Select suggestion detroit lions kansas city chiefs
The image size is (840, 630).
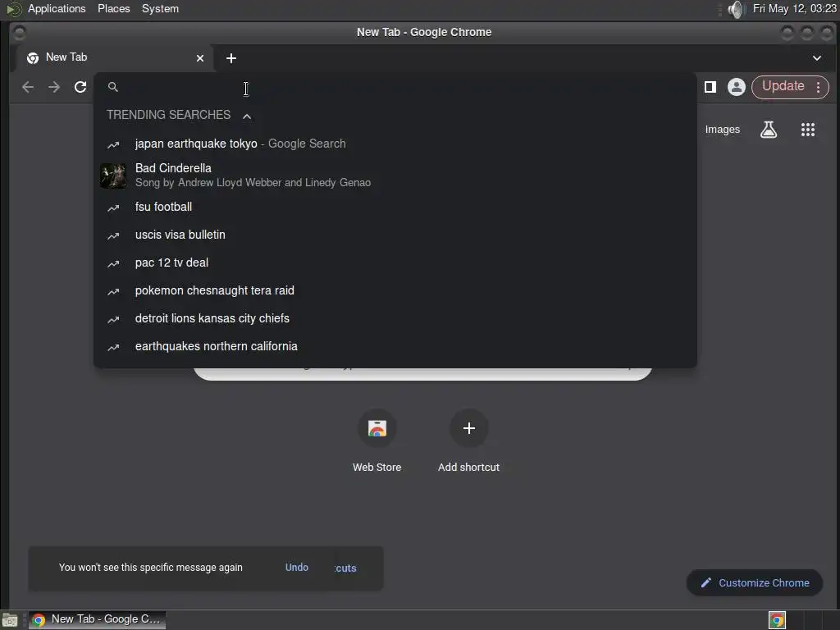coord(395,318)
